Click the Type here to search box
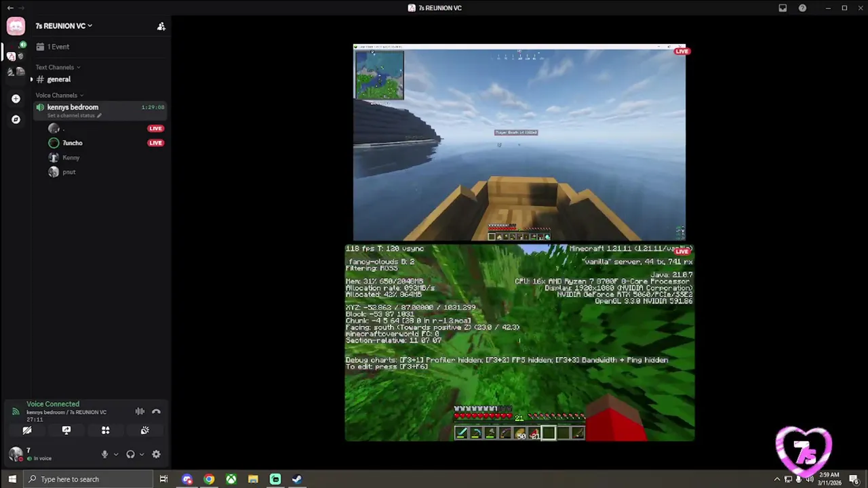The height and width of the screenshot is (488, 868). pos(88,479)
